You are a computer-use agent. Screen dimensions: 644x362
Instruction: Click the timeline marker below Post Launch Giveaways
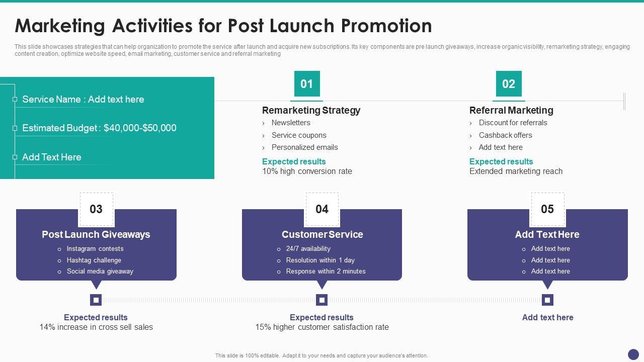96,300
